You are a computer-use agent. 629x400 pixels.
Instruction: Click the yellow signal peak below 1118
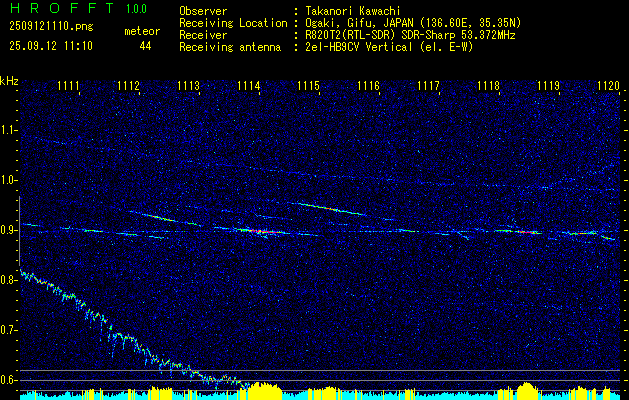coord(527,390)
